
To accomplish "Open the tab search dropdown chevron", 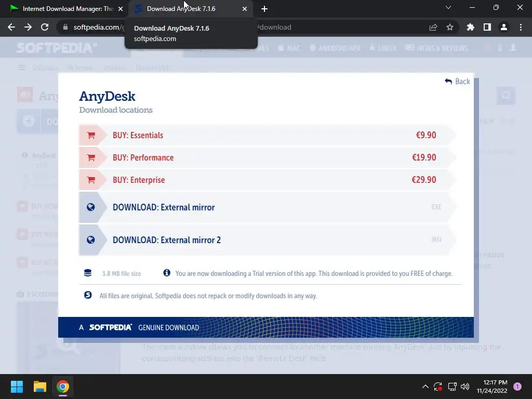I will pos(448,7).
